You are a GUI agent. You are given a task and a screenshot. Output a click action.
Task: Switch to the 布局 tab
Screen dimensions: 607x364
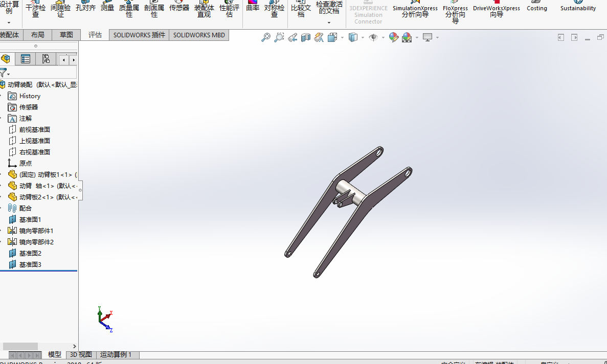coord(37,35)
